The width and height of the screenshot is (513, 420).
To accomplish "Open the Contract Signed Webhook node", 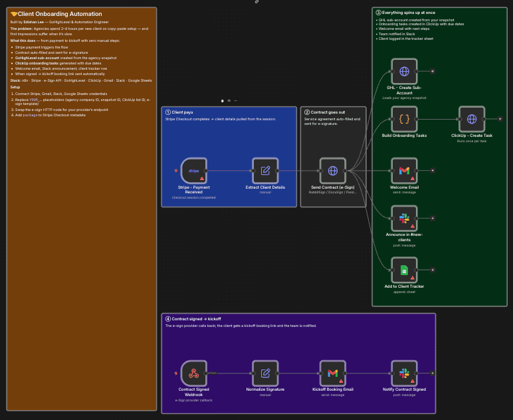I will click(193, 373).
